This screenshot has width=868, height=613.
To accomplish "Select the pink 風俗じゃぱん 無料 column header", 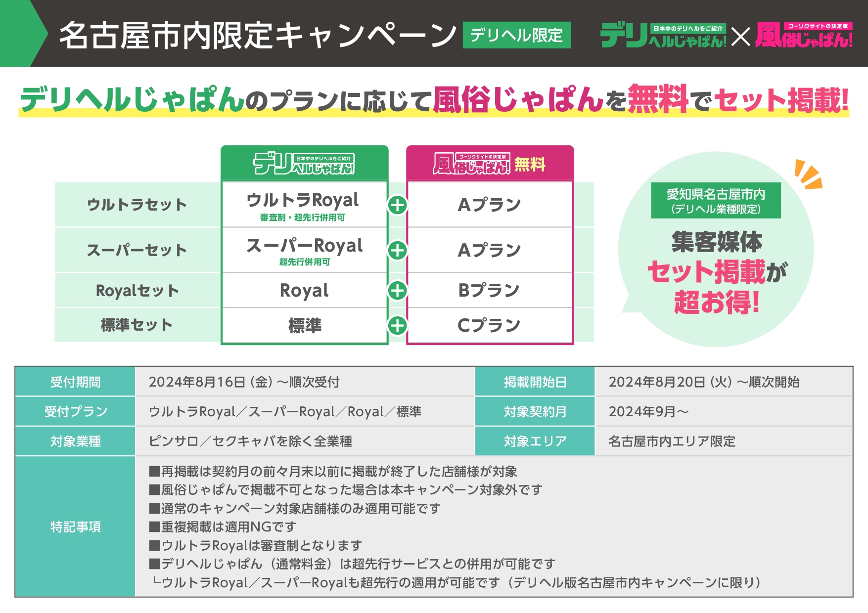I will [490, 163].
